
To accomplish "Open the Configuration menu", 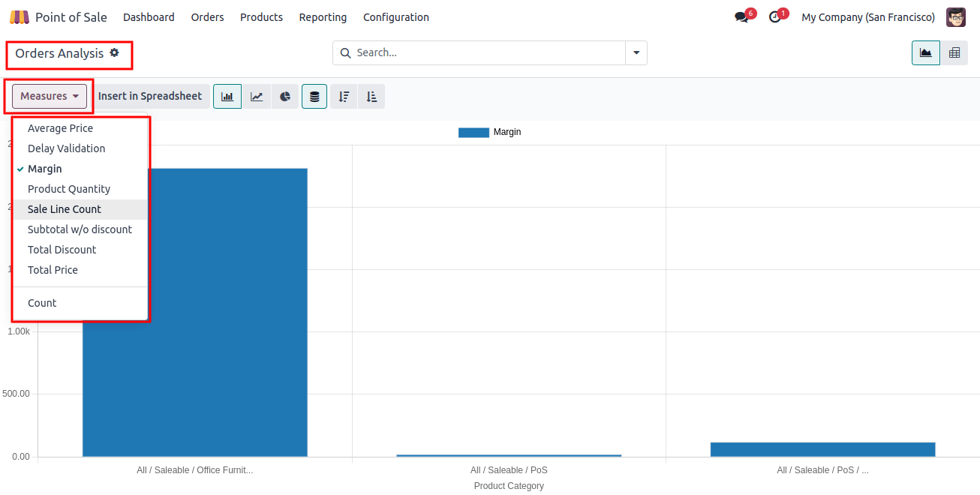I will (396, 17).
